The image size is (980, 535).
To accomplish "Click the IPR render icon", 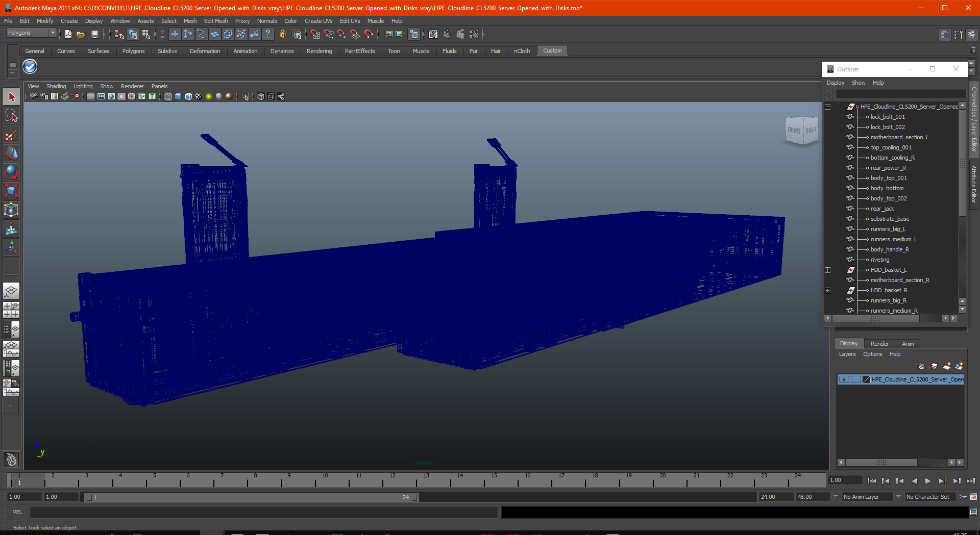I will click(460, 34).
